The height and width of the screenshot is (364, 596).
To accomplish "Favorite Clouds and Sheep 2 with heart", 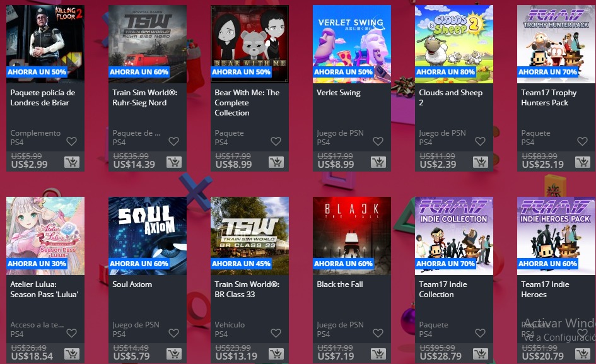I will tap(480, 141).
